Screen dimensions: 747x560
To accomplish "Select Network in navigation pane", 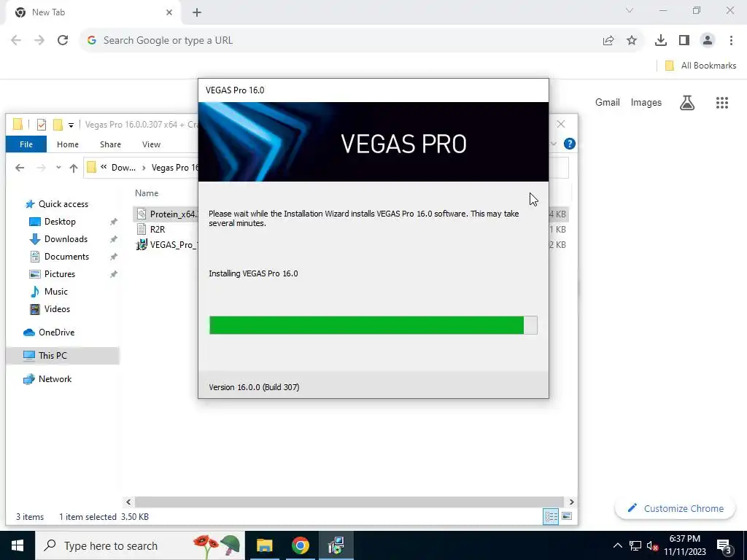I will (x=55, y=379).
